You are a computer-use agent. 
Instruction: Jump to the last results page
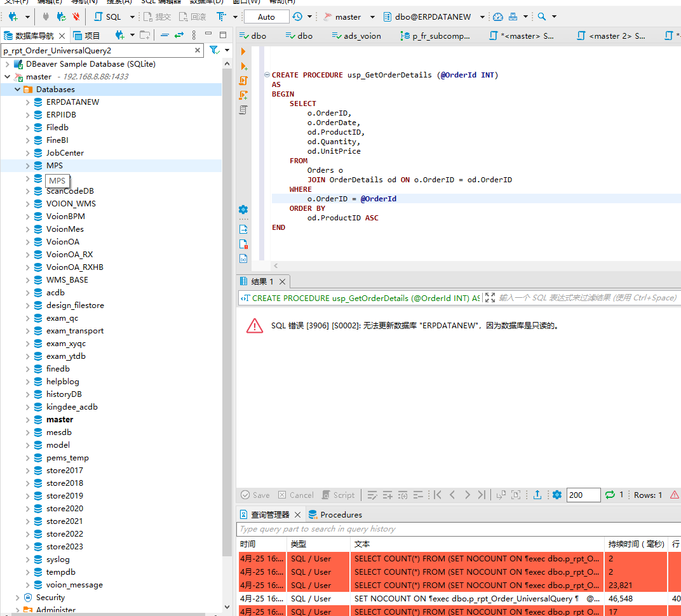(x=482, y=495)
